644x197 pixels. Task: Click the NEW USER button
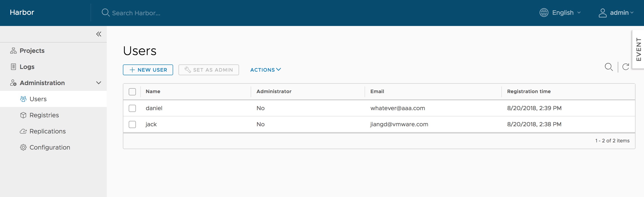[148, 70]
